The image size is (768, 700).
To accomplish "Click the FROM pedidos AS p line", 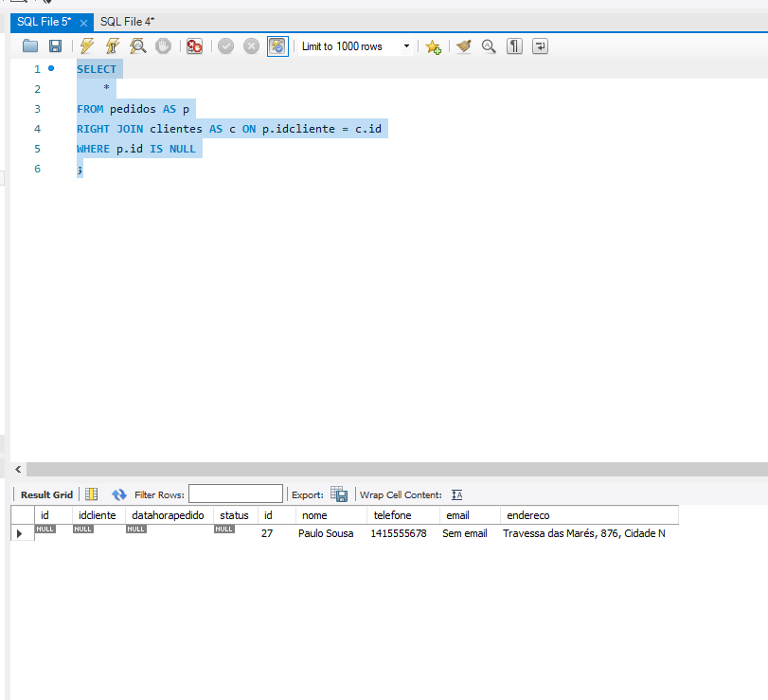I will coord(133,109).
